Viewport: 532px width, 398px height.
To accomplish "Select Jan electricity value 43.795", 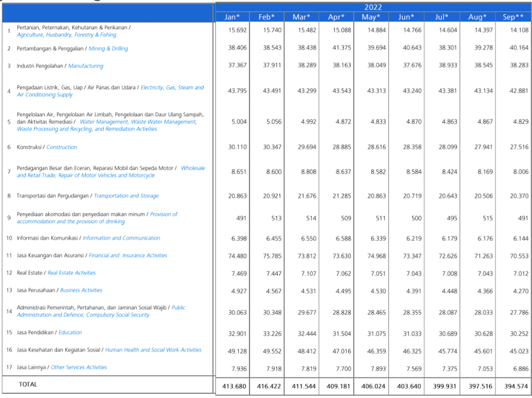I will [238, 91].
